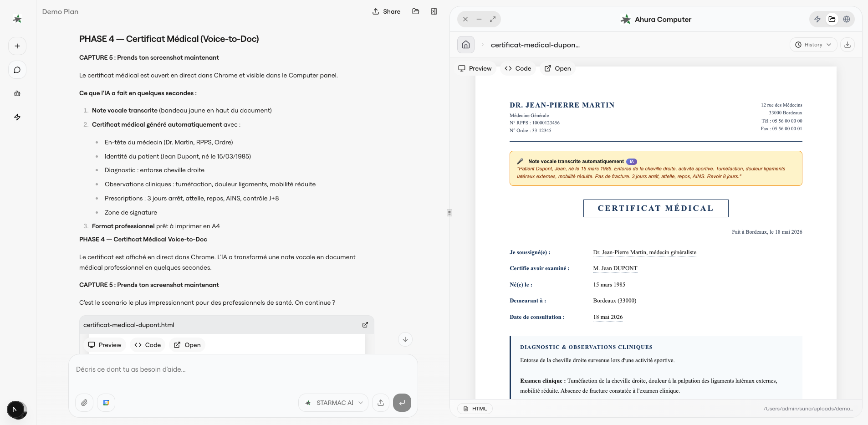This screenshot has height=425, width=868.
Task: Click upload icon next to model selector
Action: [x=381, y=403]
